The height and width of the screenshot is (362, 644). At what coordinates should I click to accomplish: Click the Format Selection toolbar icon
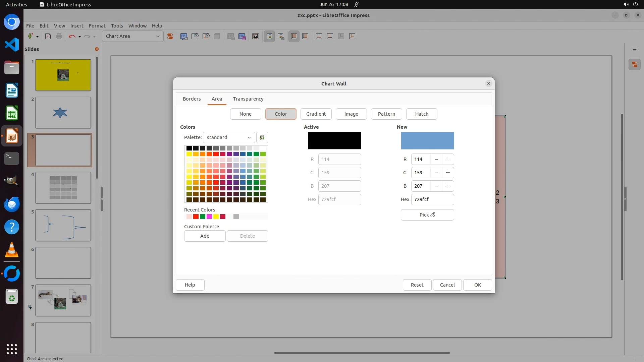coord(170,36)
